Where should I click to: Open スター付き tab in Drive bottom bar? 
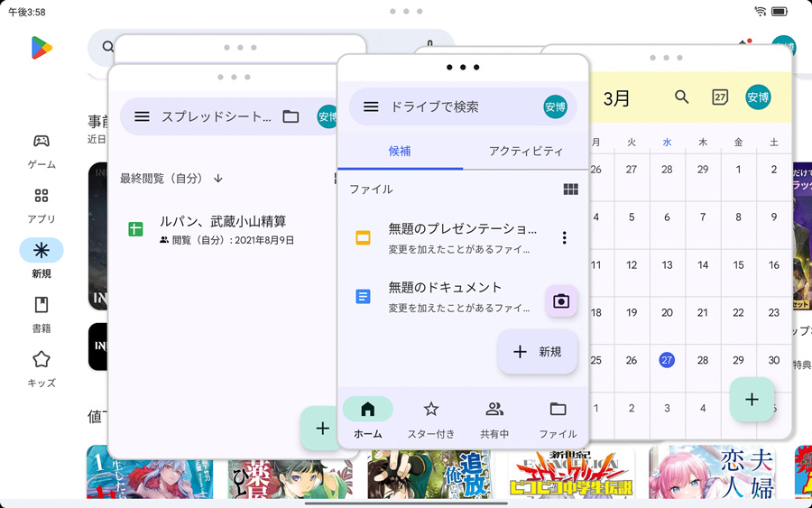point(431,420)
